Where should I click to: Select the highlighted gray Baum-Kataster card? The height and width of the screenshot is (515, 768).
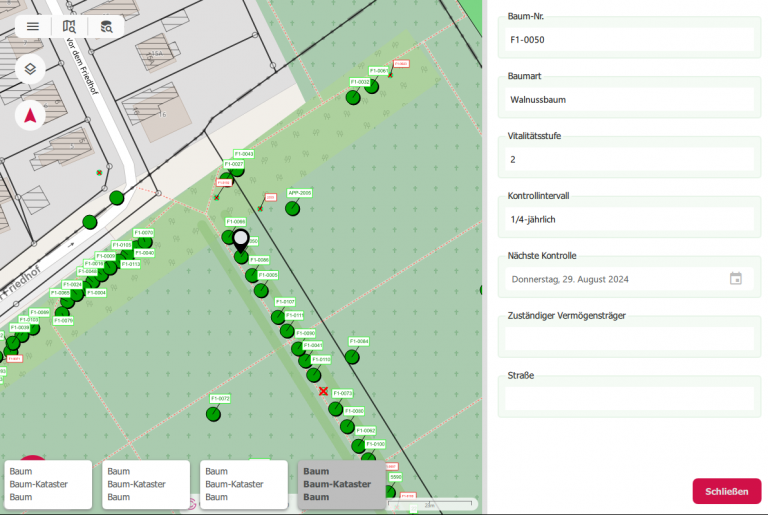click(341, 484)
